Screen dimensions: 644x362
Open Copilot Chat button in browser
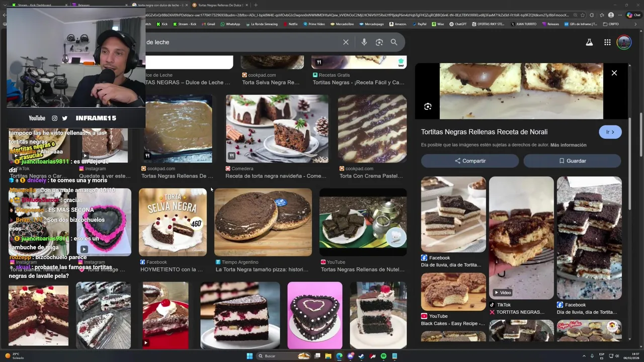click(633, 15)
